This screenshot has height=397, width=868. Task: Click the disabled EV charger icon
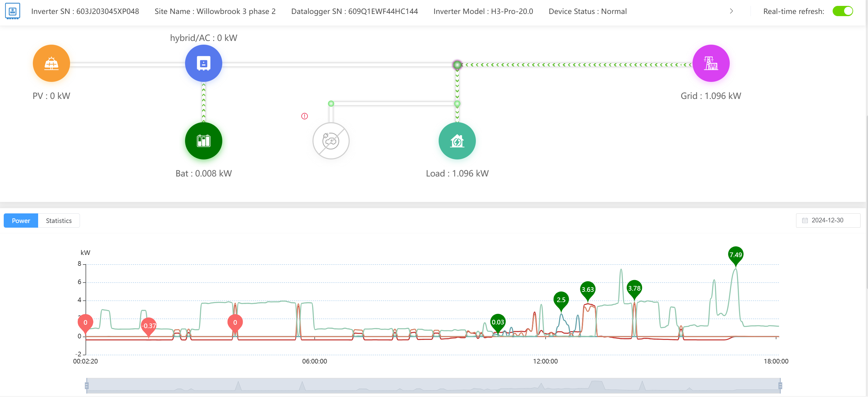pyautogui.click(x=330, y=141)
